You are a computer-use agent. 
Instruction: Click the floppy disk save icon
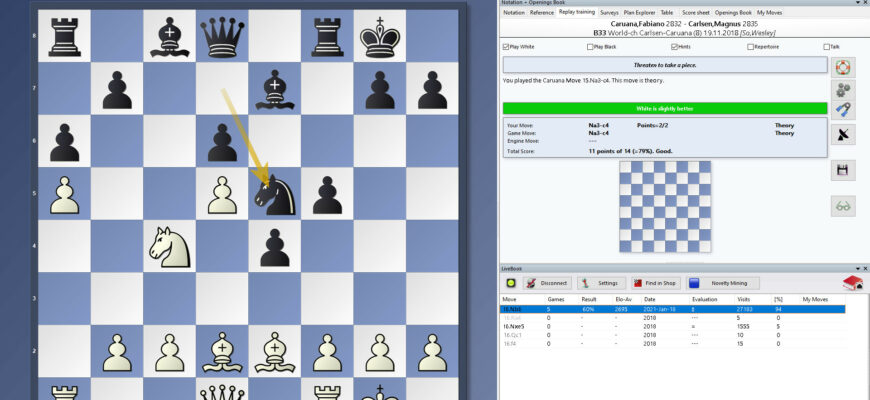coord(843,171)
